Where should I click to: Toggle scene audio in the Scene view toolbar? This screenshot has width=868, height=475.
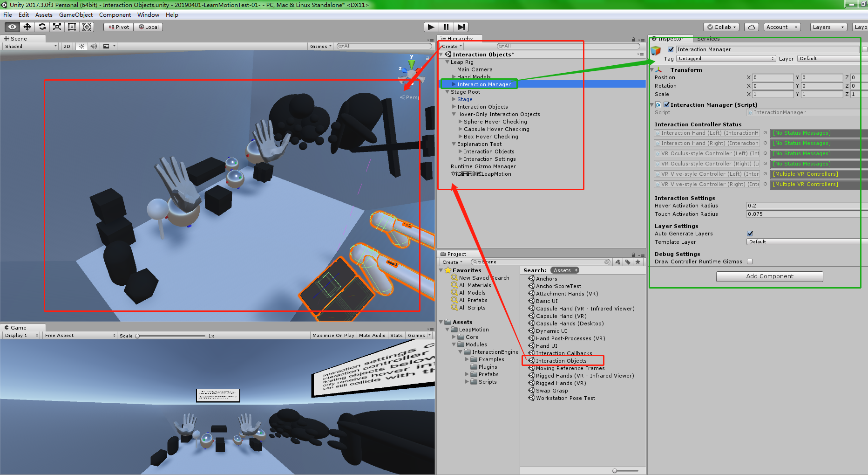[94, 46]
